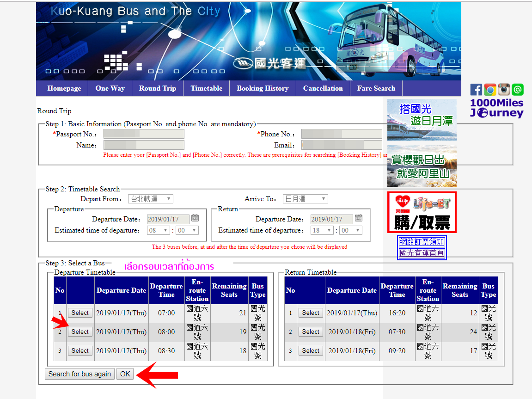
Task: Open calendar picker for departure trip date
Action: [195, 218]
